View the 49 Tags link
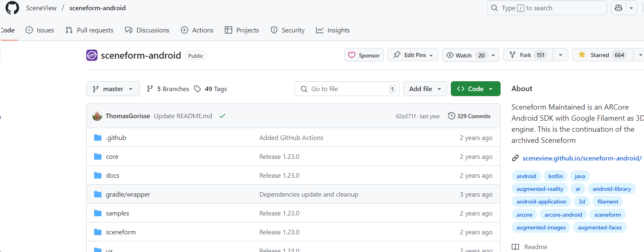The width and height of the screenshot is (644, 252). (x=210, y=89)
